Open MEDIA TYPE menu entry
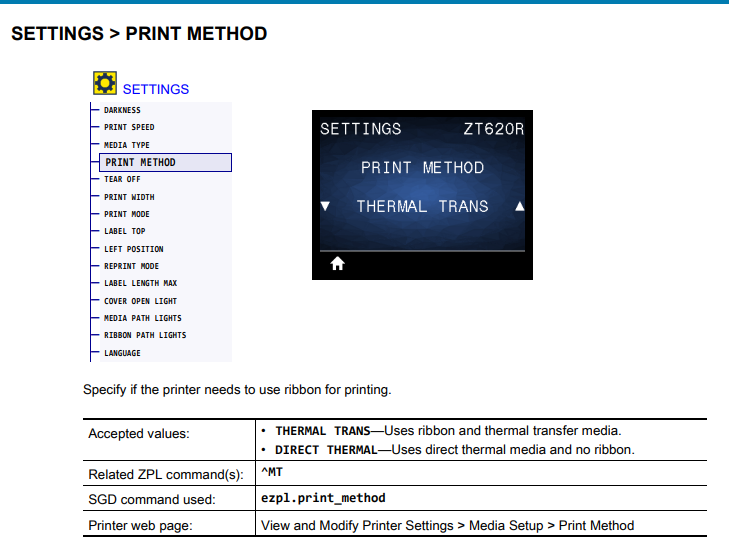This screenshot has width=729, height=541. point(127,145)
